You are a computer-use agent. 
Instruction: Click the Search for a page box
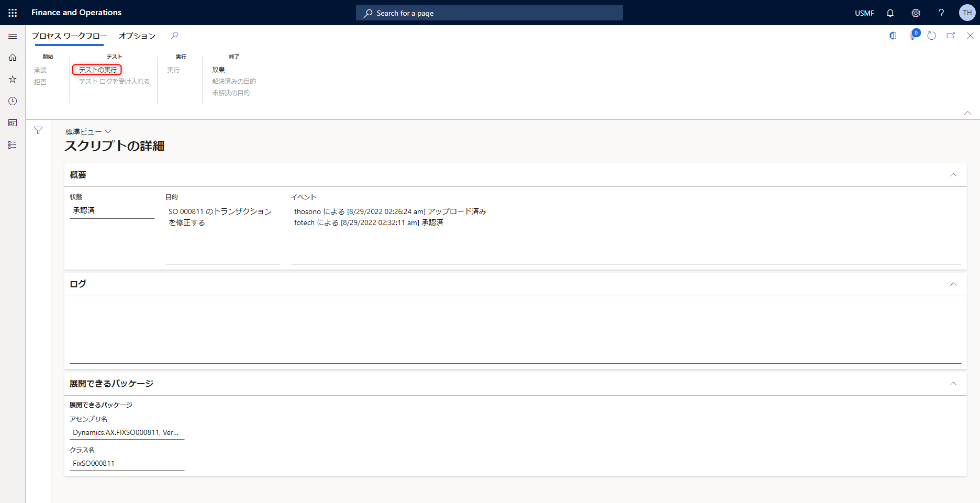[489, 13]
